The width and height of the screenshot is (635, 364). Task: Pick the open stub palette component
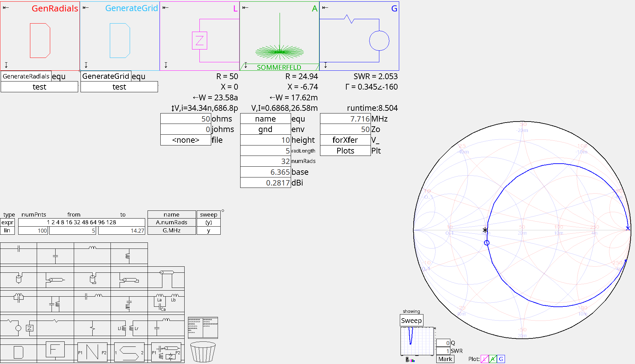(x=19, y=277)
